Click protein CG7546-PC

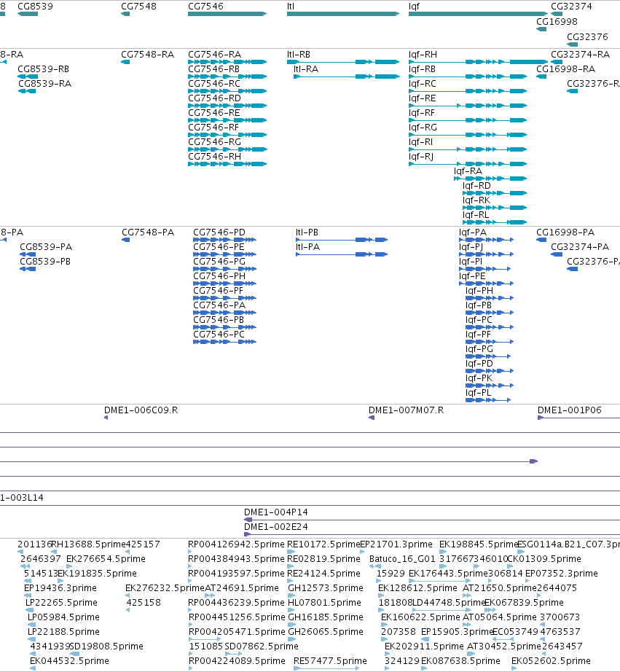tap(219, 335)
